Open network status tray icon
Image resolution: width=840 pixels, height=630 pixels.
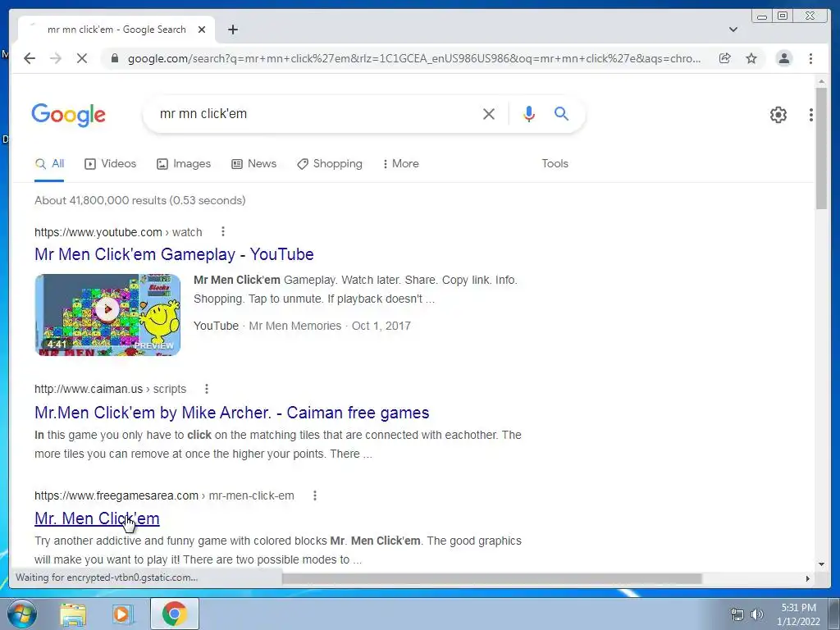(737, 614)
